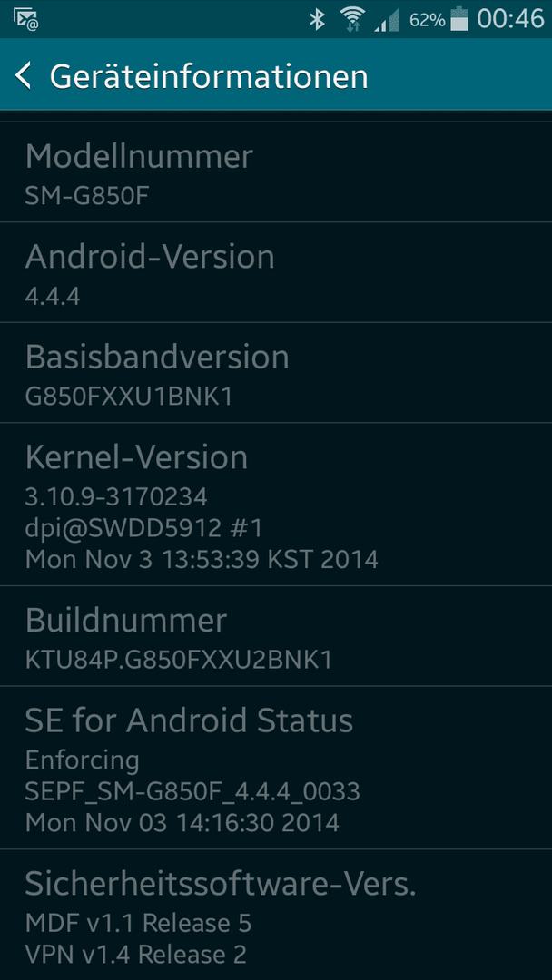
Task: Tap the Wi-Fi status icon
Action: (x=353, y=19)
